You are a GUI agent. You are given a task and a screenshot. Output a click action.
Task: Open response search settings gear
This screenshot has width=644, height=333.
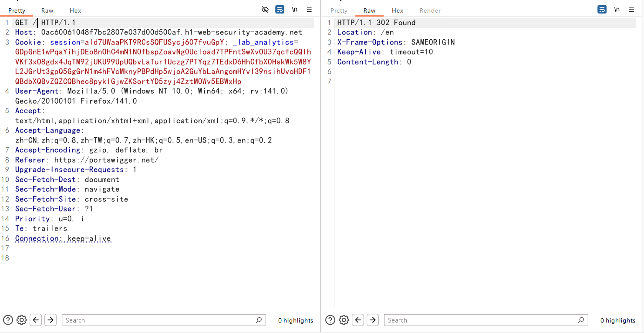pos(344,320)
